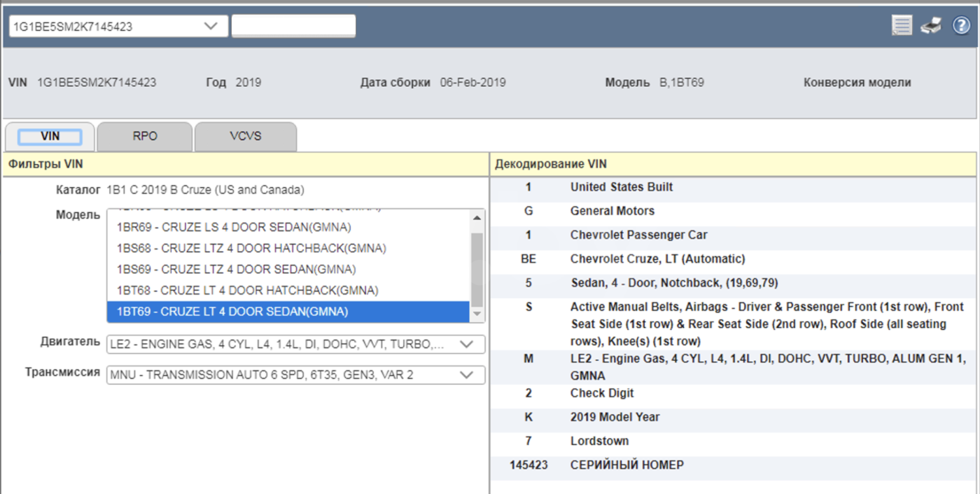
Task: Click the Конверсия модели label
Action: (x=857, y=83)
